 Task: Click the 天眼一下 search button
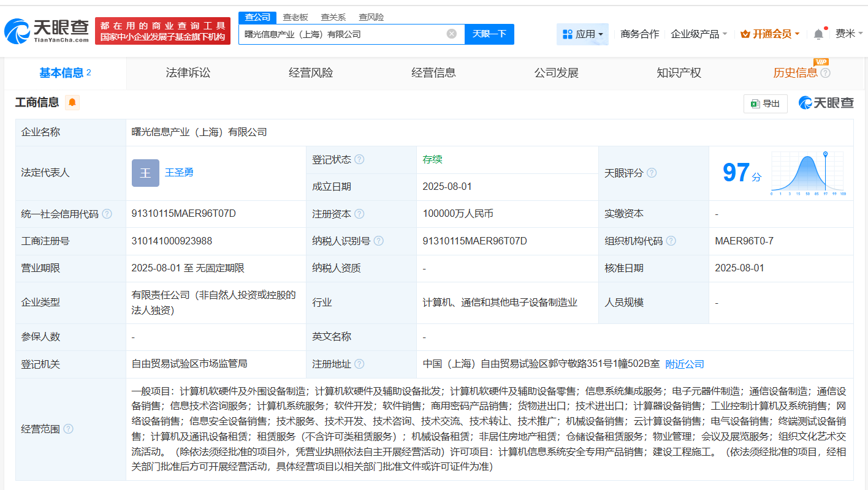click(489, 34)
